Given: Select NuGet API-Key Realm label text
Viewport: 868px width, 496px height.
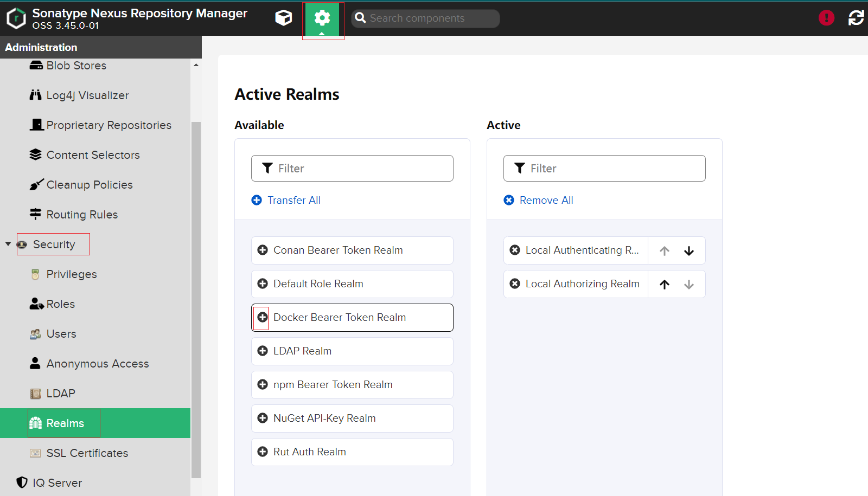Looking at the screenshot, I should pos(324,418).
